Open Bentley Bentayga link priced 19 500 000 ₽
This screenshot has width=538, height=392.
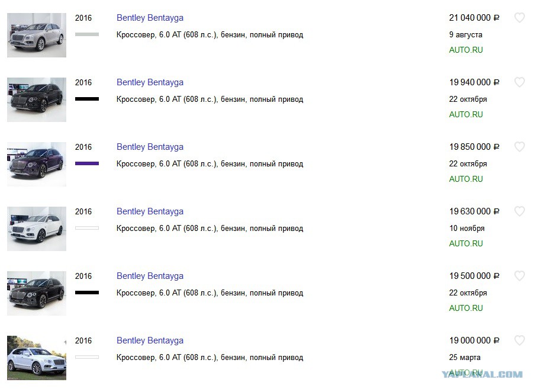(x=150, y=276)
